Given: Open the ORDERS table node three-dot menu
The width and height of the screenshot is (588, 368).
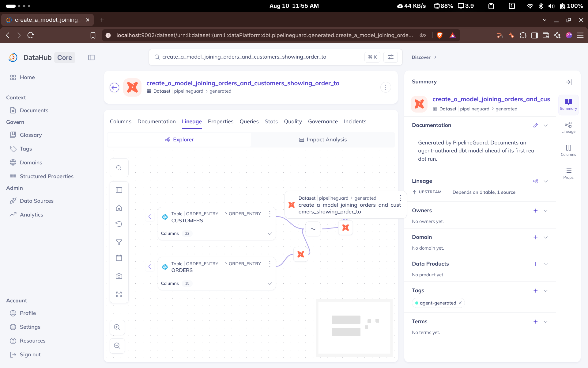Looking at the screenshot, I should (269, 264).
